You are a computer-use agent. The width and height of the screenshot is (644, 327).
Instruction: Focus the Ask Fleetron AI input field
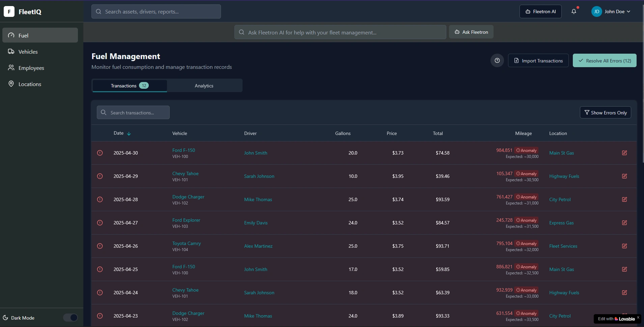point(340,32)
